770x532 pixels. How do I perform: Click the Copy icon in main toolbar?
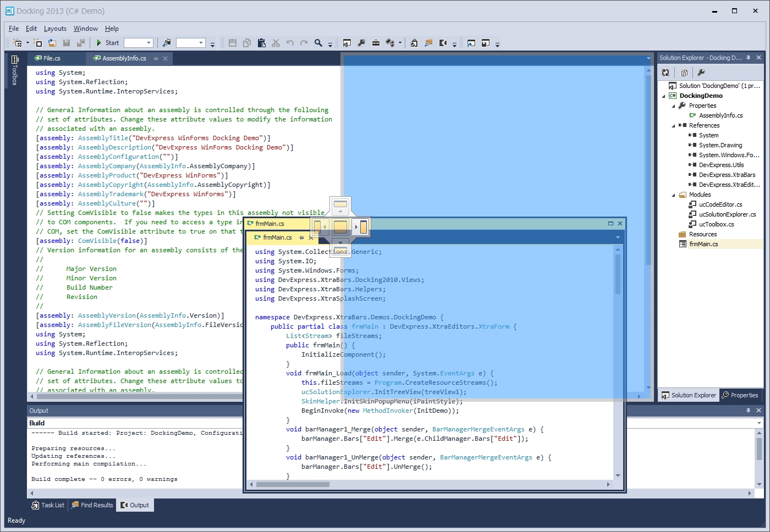pos(247,43)
